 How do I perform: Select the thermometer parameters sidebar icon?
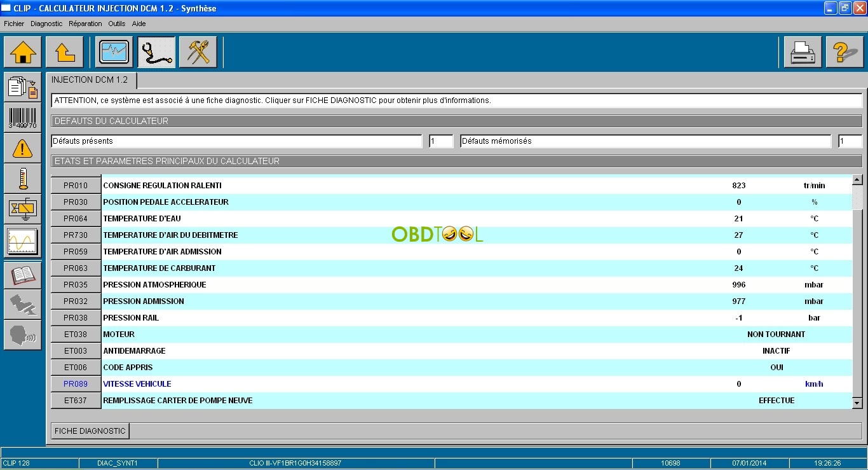[x=22, y=178]
